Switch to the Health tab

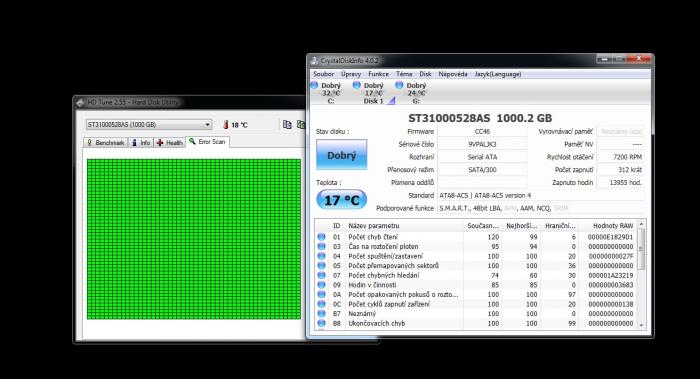(169, 143)
